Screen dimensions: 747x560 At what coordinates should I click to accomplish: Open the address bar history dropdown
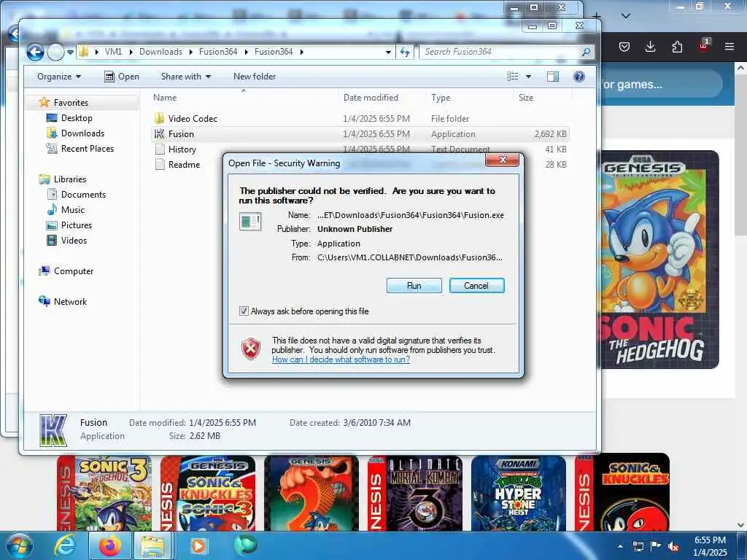[388, 52]
